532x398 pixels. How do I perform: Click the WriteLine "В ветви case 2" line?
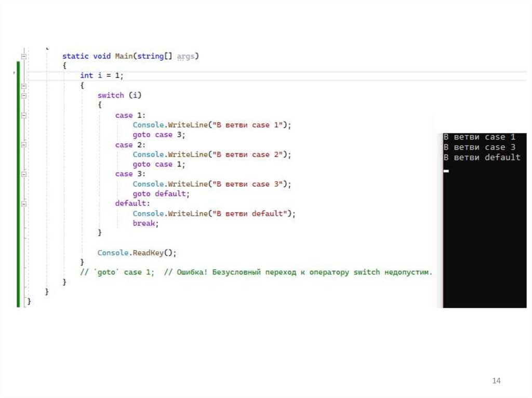(212, 155)
